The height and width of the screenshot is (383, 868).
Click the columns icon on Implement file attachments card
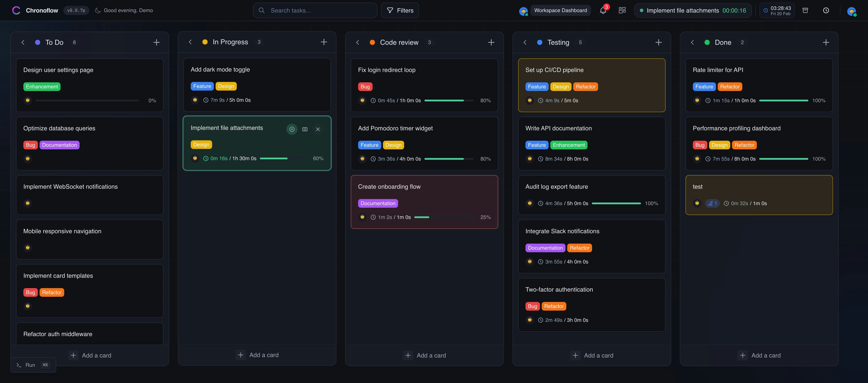coord(305,129)
